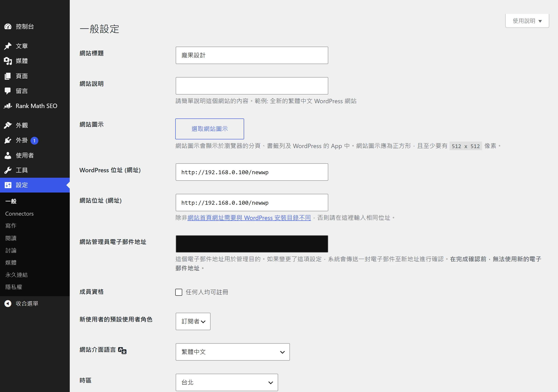558x392 pixels.
Task: Open the 繁體中文 language dropdown
Action: (233, 352)
